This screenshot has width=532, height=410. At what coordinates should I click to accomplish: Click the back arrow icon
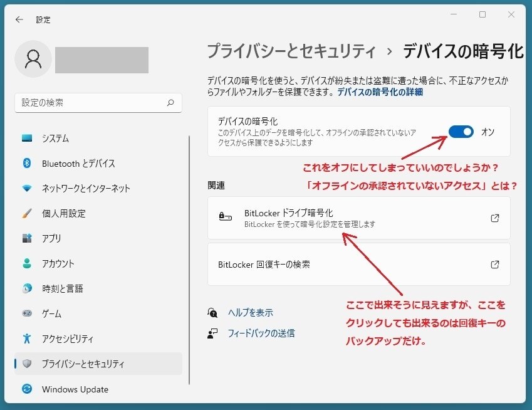pyautogui.click(x=19, y=19)
